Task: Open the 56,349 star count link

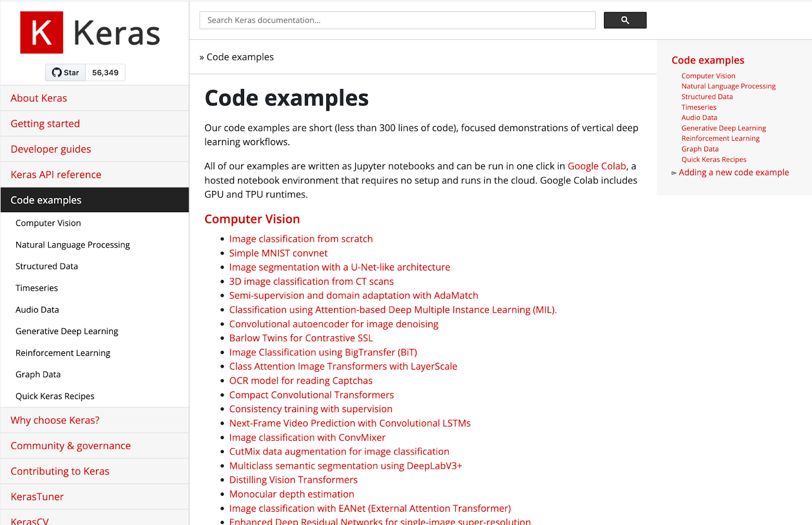Action: [106, 73]
